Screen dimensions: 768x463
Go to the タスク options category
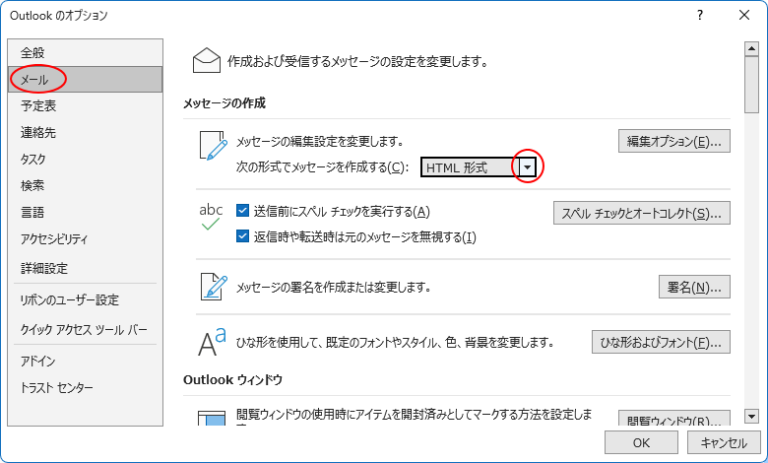tap(85, 159)
